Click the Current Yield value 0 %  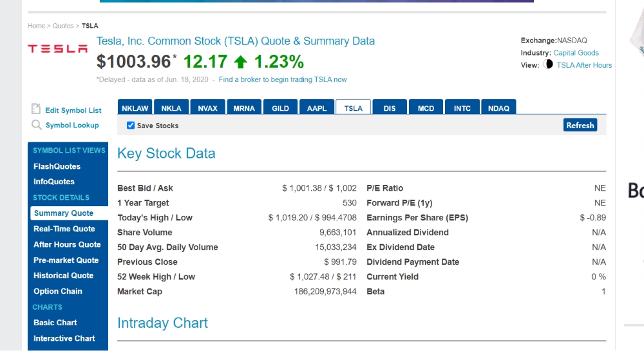598,276
